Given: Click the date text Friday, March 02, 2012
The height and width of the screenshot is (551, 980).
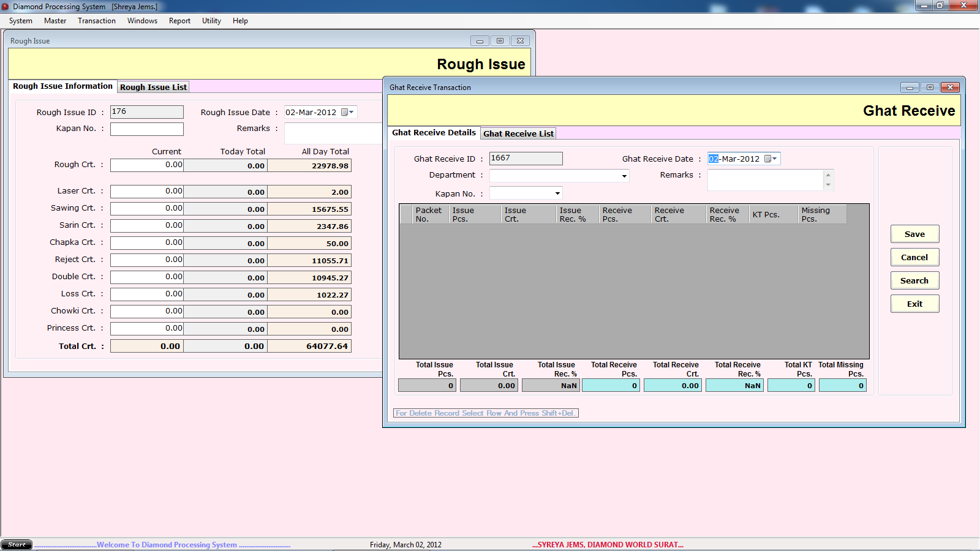Looking at the screenshot, I should point(405,544).
